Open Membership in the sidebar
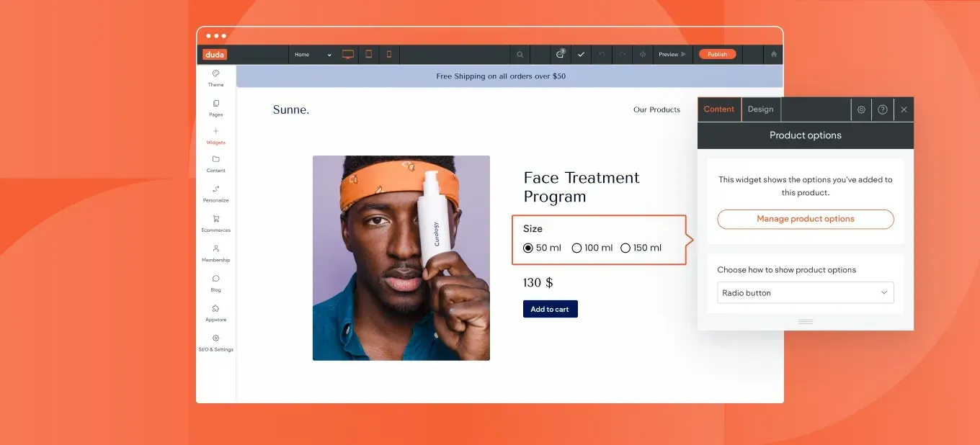This screenshot has width=980, height=445. coord(216,253)
